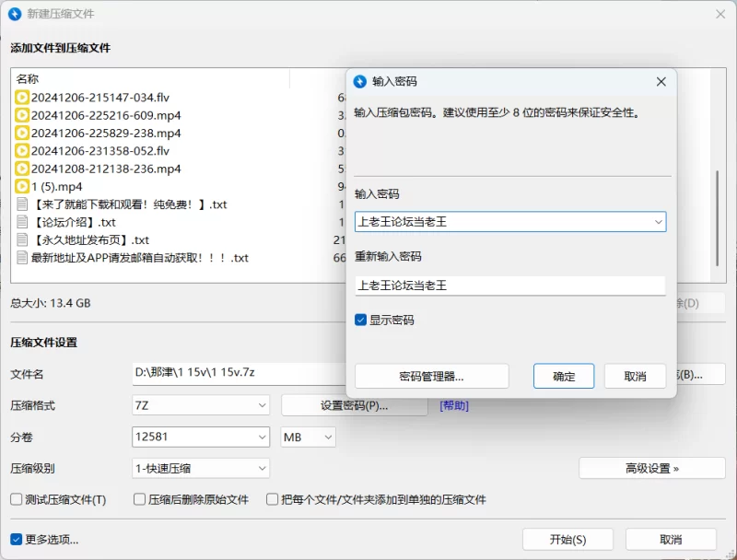This screenshot has height=560, width=737.
Task: Click the video icon of 20241206-215147-034.flv
Action: [x=21, y=98]
